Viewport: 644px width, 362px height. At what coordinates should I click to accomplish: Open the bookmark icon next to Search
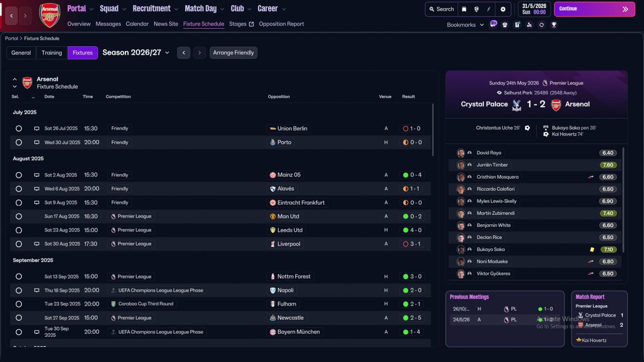(464, 9)
